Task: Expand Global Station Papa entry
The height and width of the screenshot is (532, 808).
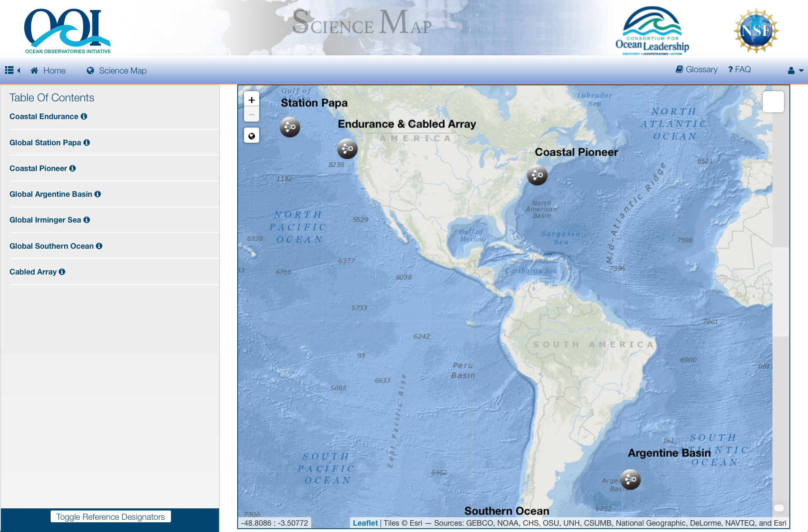Action: [x=45, y=143]
